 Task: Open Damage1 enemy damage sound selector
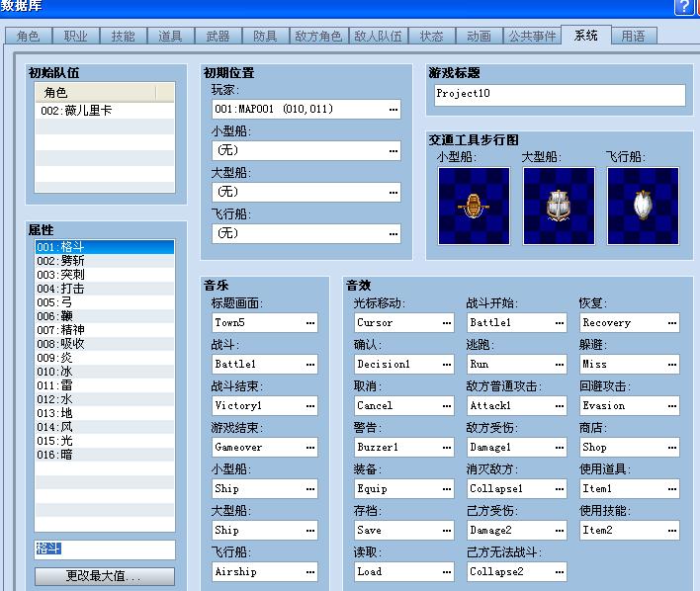[560, 448]
